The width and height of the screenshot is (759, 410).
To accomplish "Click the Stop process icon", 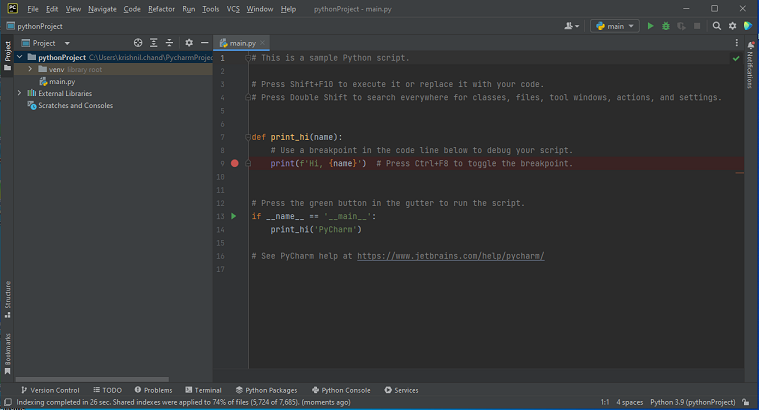I will click(697, 26).
